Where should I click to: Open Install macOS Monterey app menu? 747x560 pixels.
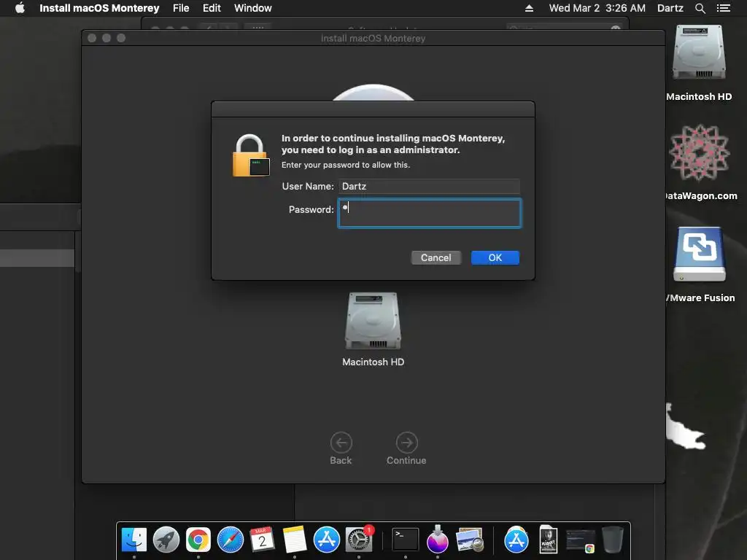point(99,8)
